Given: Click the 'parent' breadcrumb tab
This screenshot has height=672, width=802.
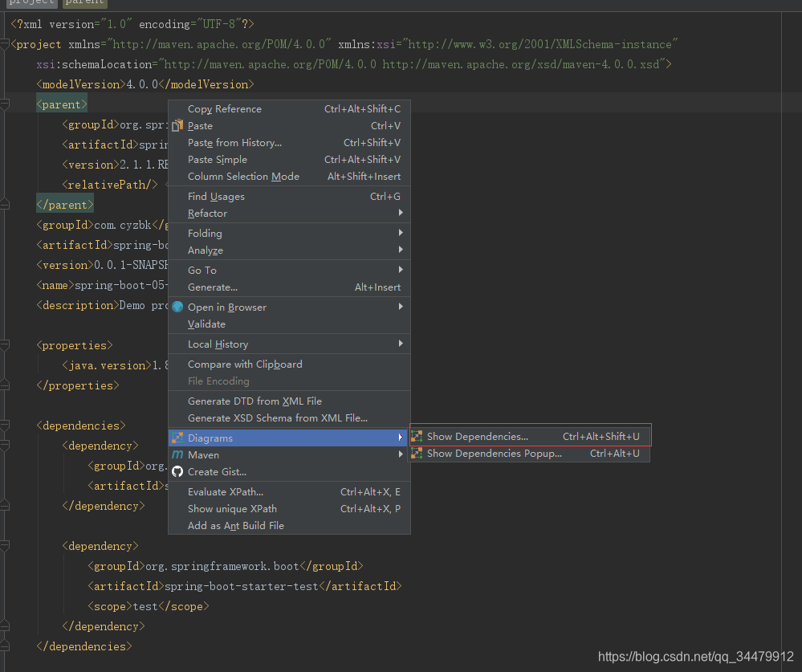Looking at the screenshot, I should click(x=84, y=2).
